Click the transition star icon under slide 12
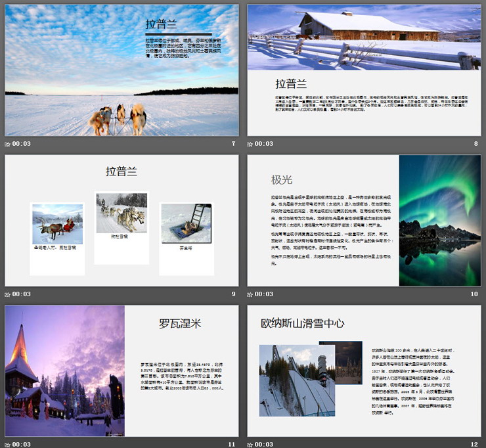This screenshot has width=486, height=448. click(x=250, y=445)
